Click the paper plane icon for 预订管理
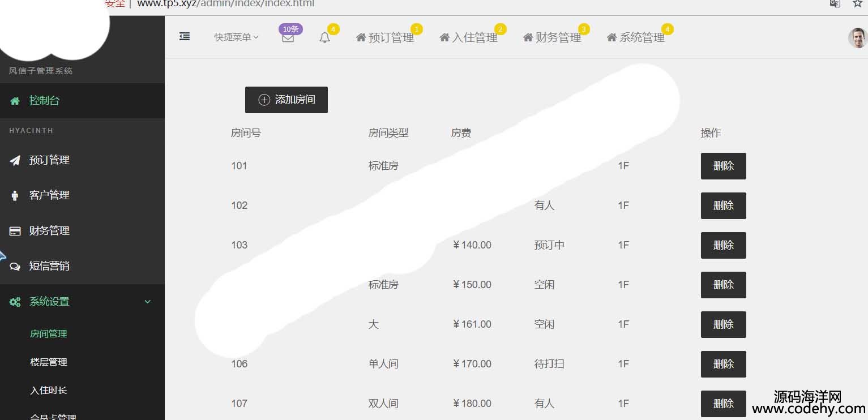This screenshot has height=420, width=868. (15, 160)
